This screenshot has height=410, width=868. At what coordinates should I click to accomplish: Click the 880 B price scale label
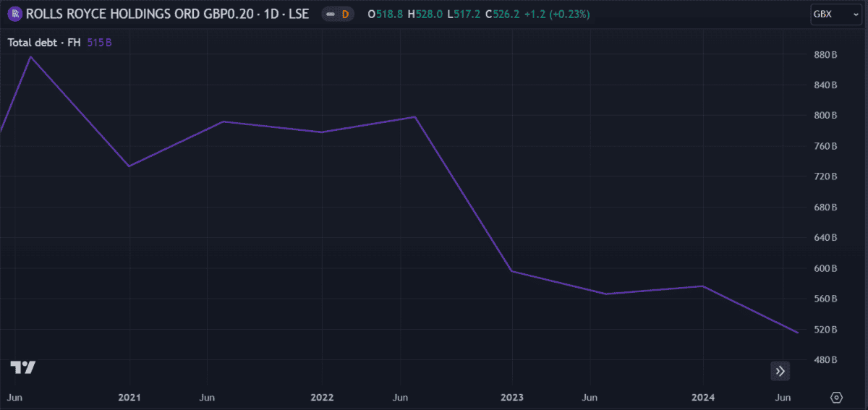point(824,55)
